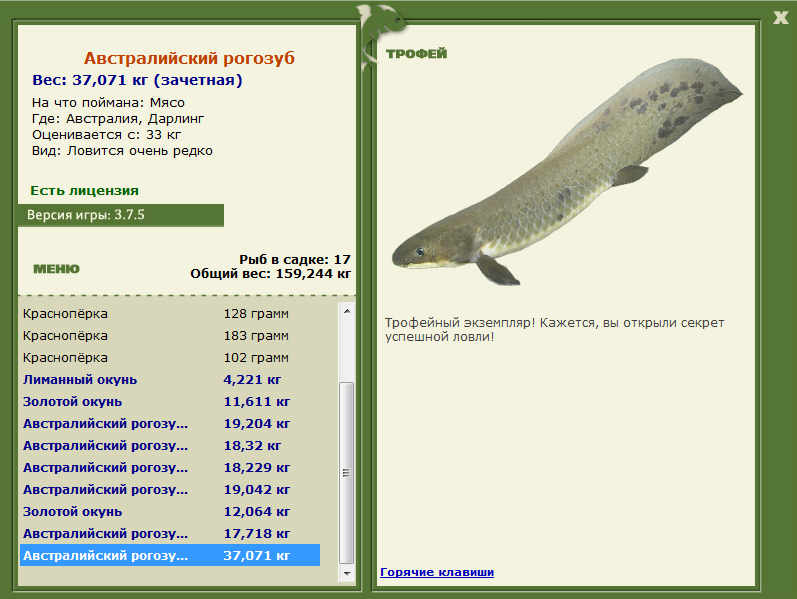Click Вид: Ловится очень редко line

122,151
